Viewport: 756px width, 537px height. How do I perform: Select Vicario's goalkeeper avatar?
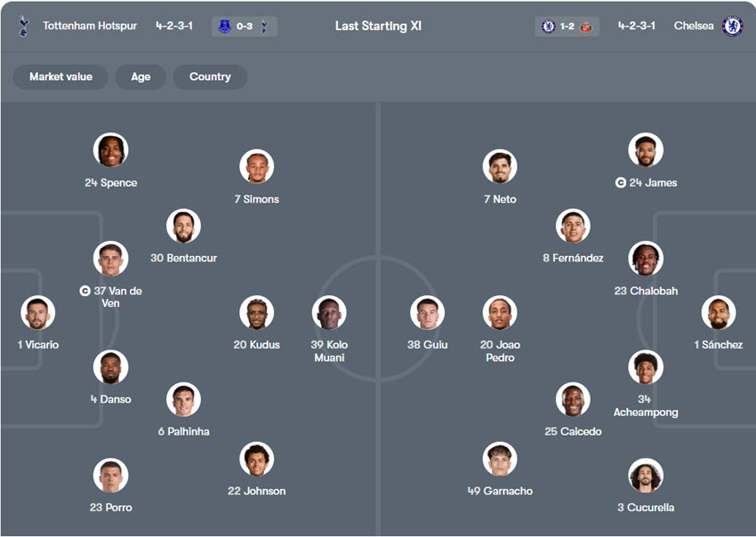point(38,313)
